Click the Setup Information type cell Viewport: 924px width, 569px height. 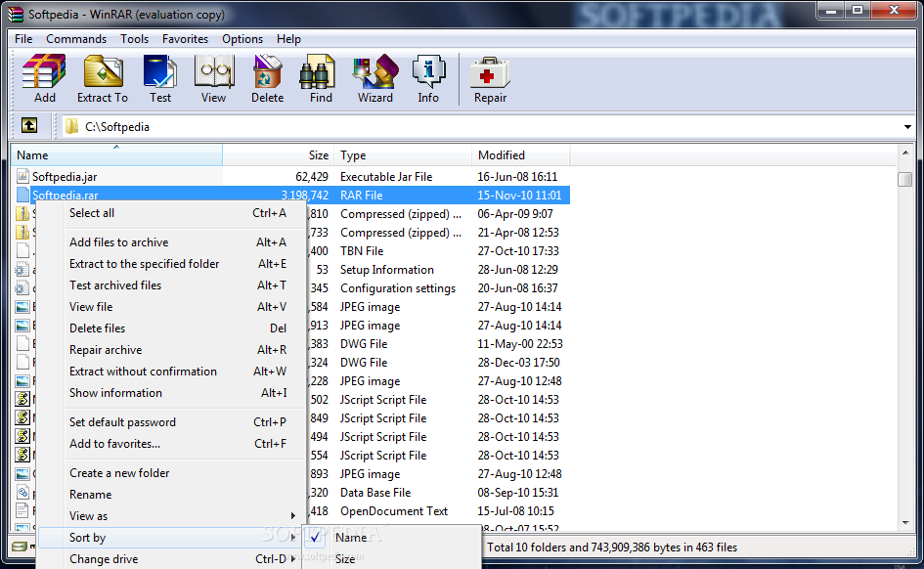[x=386, y=270]
